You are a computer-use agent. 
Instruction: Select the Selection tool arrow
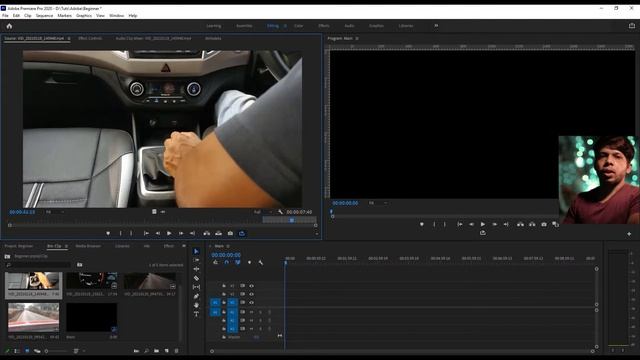point(196,251)
